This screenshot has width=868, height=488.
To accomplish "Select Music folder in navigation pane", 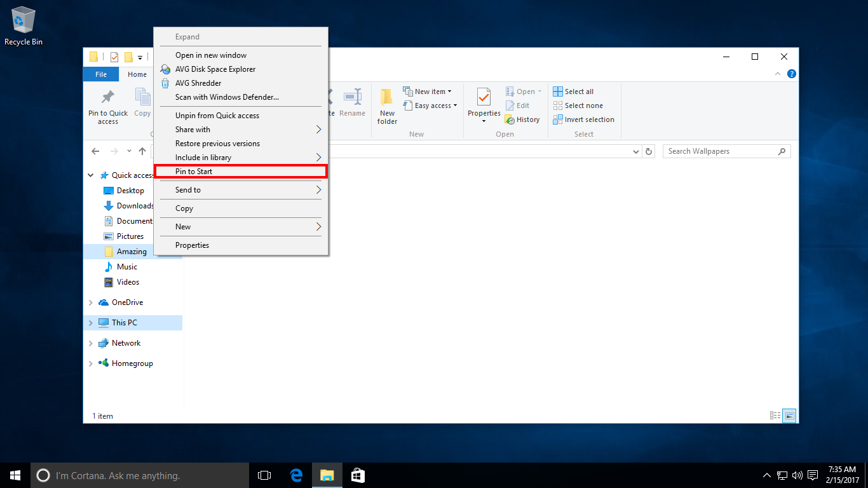I will [127, 267].
